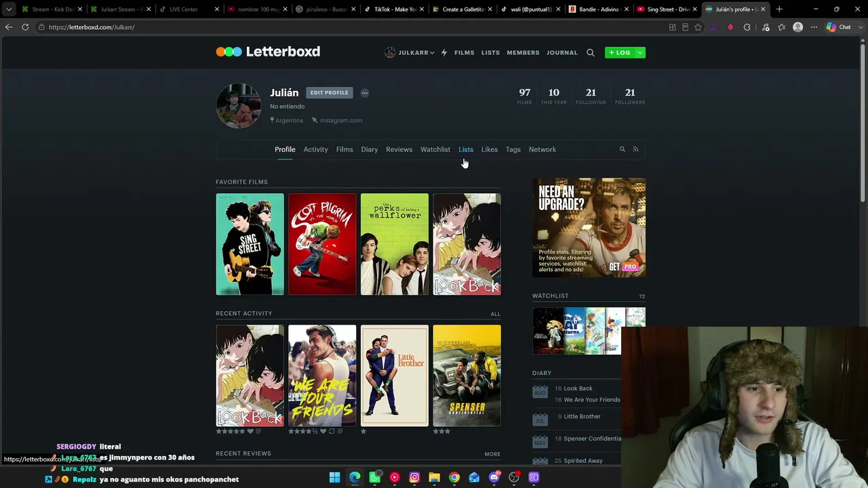Image resolution: width=868 pixels, height=488 pixels.
Task: Open Google Chrome from the taskbar
Action: 454,477
